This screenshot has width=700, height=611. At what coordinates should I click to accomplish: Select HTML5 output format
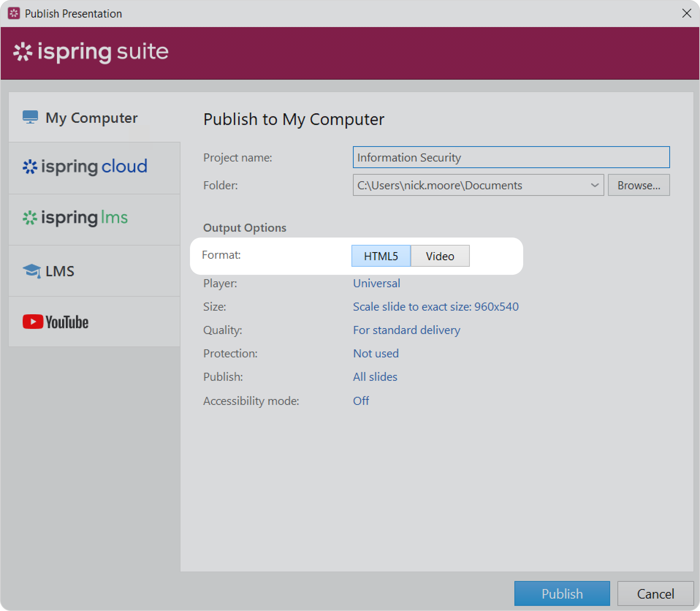click(381, 256)
